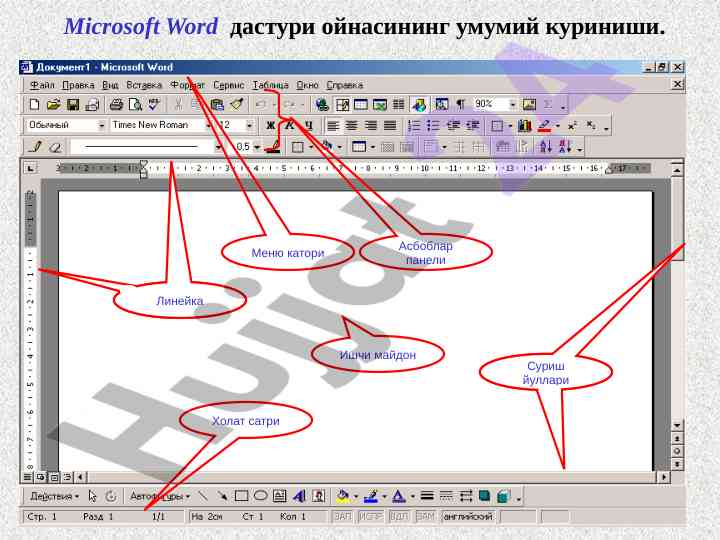Center-align the text
The height and width of the screenshot is (540, 720).
[x=352, y=125]
